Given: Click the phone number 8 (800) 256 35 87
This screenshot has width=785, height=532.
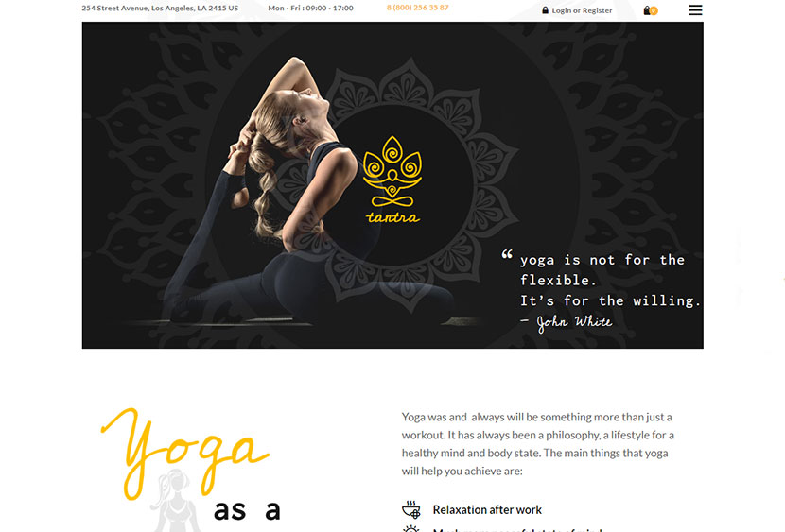Looking at the screenshot, I should click(x=417, y=8).
